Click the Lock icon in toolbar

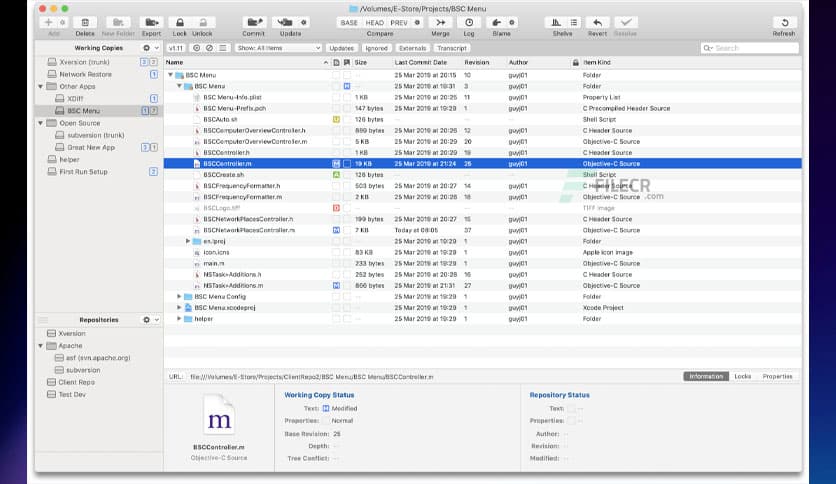[179, 22]
